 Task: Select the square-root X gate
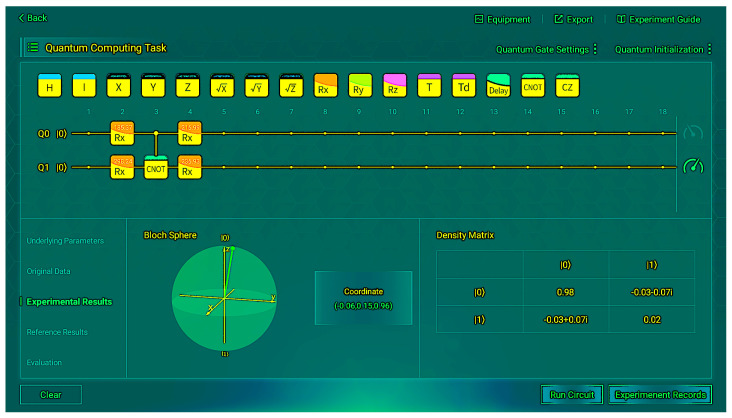click(222, 85)
